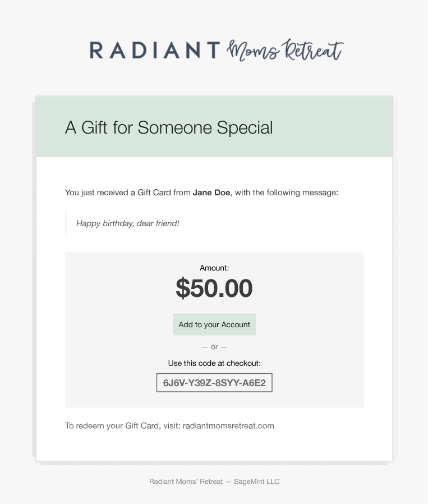Click 'with the following message' text
This screenshot has width=428, height=504.
tap(286, 193)
